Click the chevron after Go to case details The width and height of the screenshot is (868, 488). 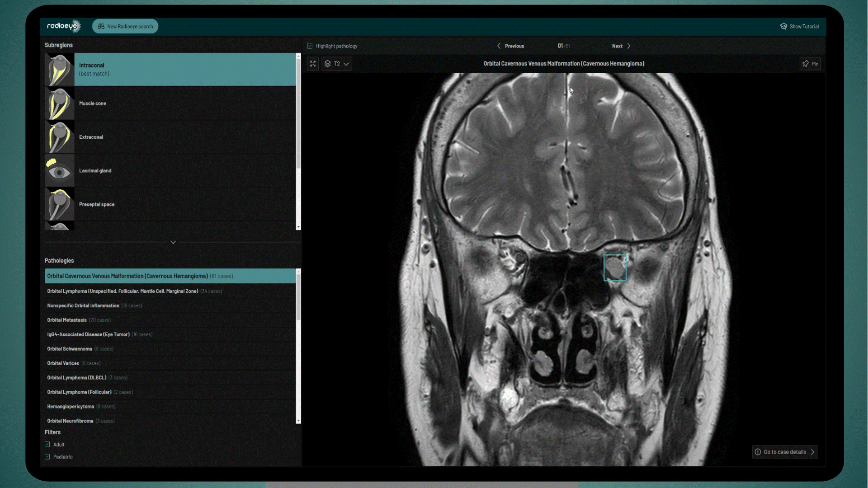pyautogui.click(x=812, y=452)
